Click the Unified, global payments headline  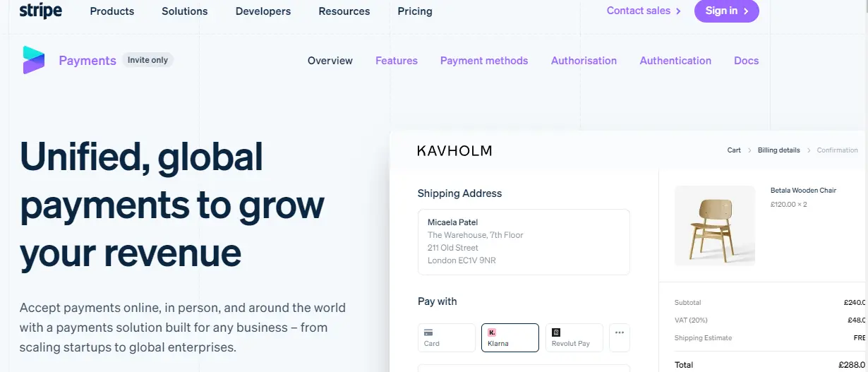tap(172, 205)
